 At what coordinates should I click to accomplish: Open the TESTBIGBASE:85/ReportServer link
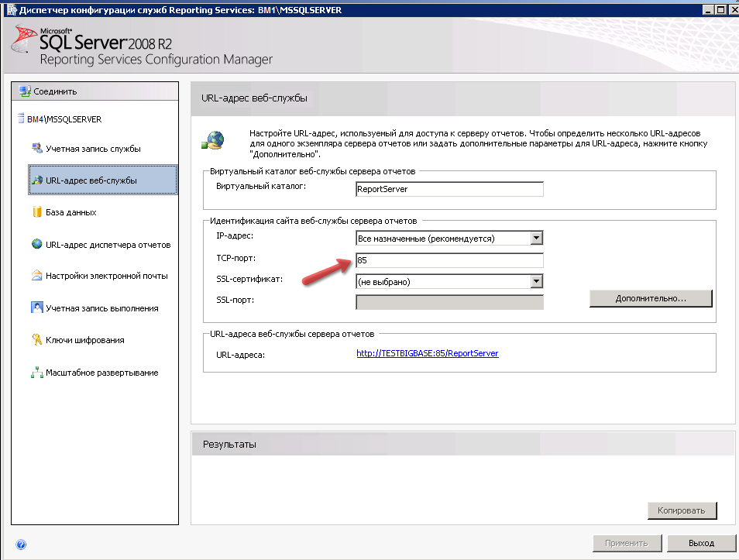[427, 353]
